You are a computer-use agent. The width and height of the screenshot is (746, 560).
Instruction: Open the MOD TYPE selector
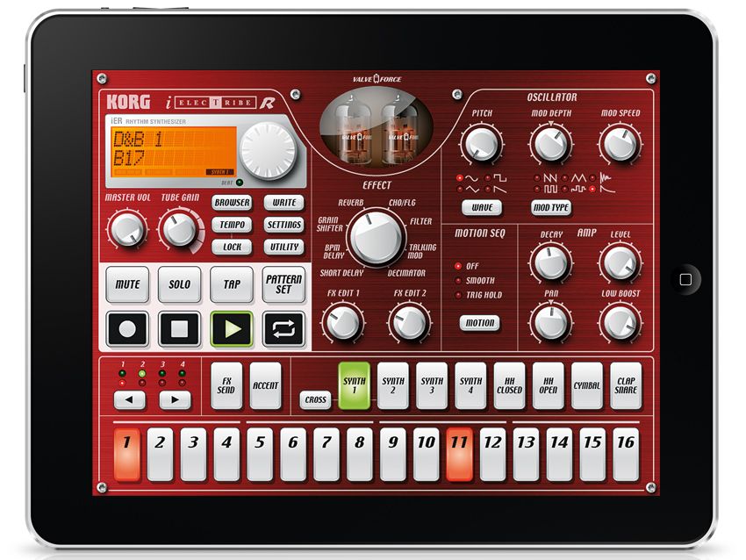[550, 208]
